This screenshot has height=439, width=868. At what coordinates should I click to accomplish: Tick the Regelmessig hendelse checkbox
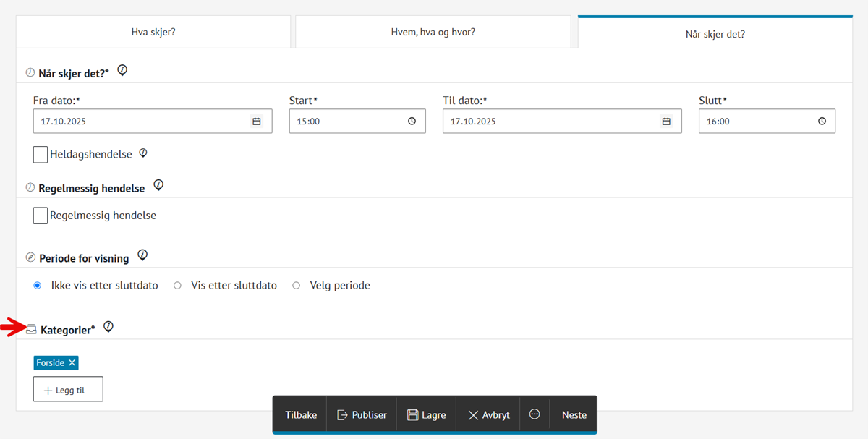tap(41, 216)
